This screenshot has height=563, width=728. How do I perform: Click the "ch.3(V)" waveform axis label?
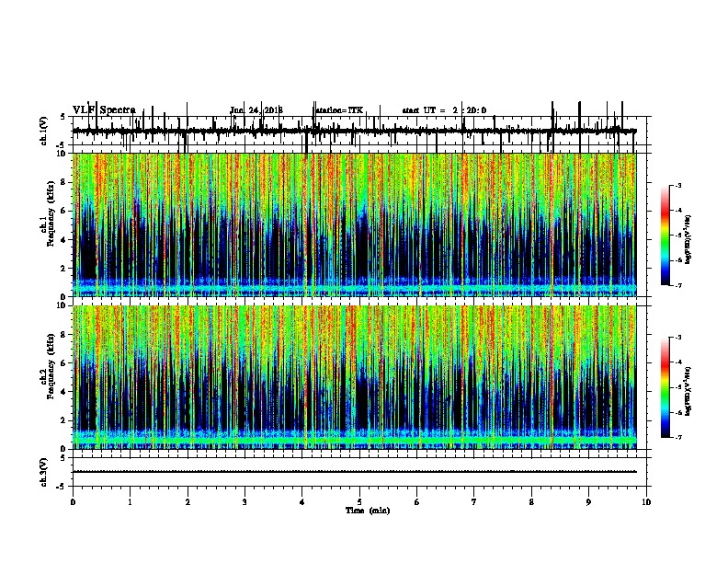pyautogui.click(x=44, y=472)
